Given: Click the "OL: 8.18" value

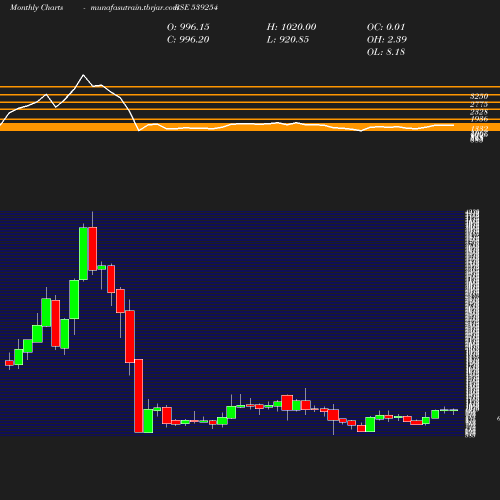Looking at the screenshot, I should [x=386, y=52].
